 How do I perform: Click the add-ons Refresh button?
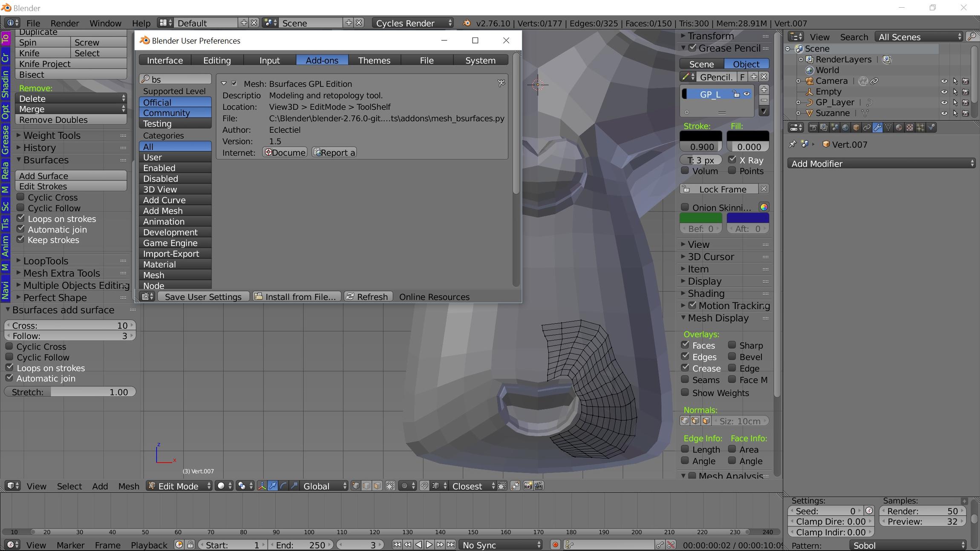point(368,296)
